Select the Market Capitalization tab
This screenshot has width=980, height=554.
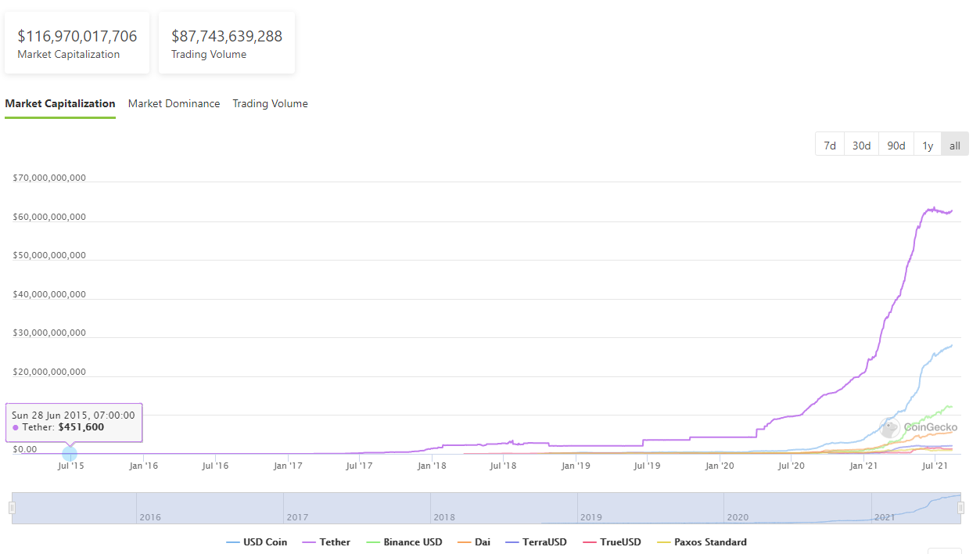[x=60, y=103]
